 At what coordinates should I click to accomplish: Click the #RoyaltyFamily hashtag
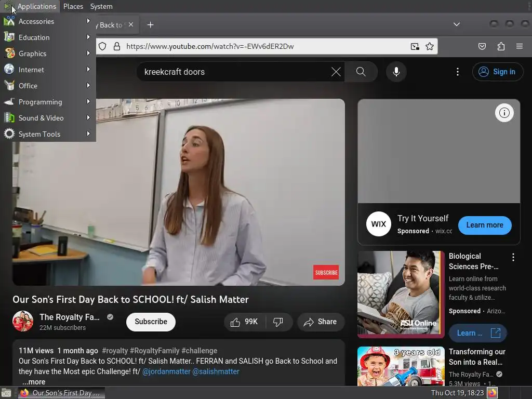[x=154, y=351]
